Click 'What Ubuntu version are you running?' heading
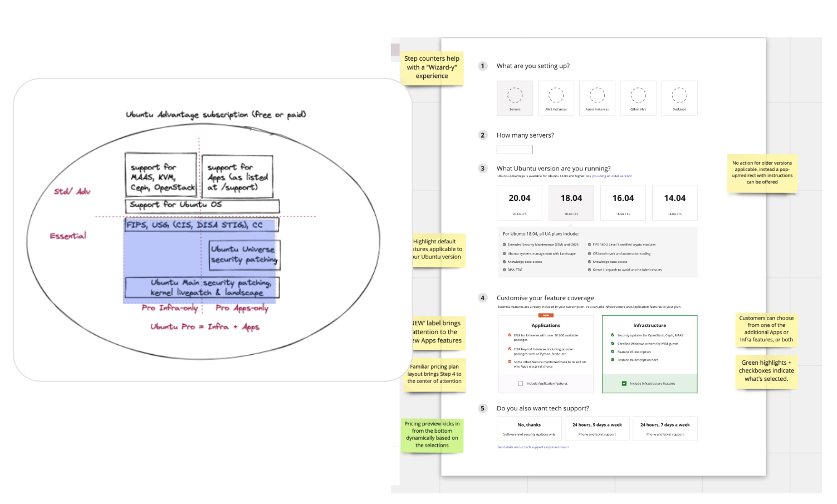Viewport: 837px width, 504px height. click(x=554, y=168)
